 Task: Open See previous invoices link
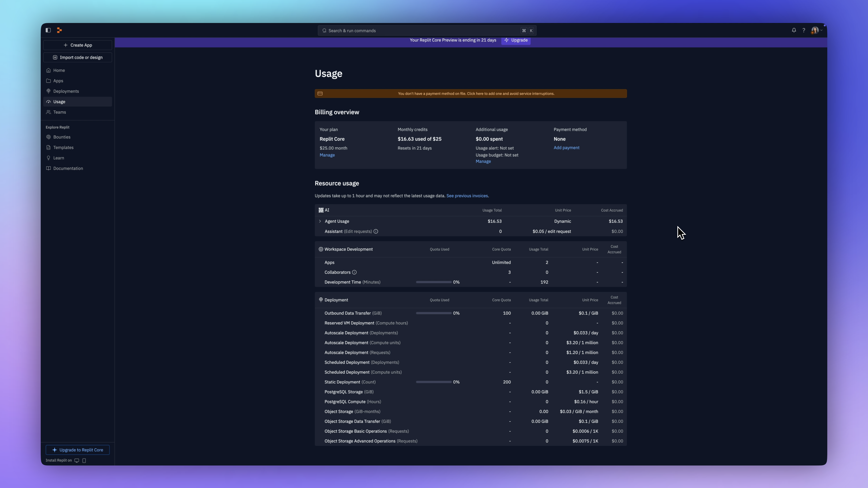467,196
